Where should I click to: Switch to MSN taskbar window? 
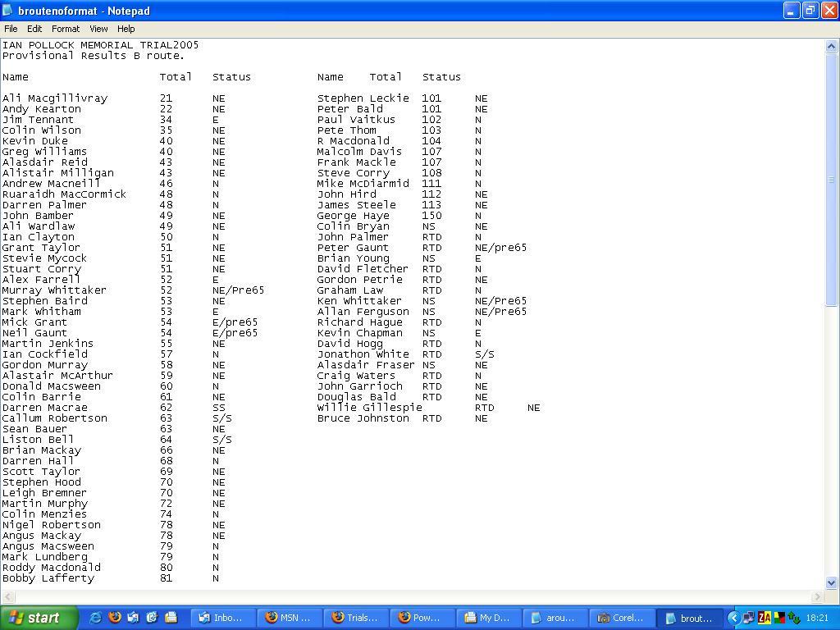[288, 618]
